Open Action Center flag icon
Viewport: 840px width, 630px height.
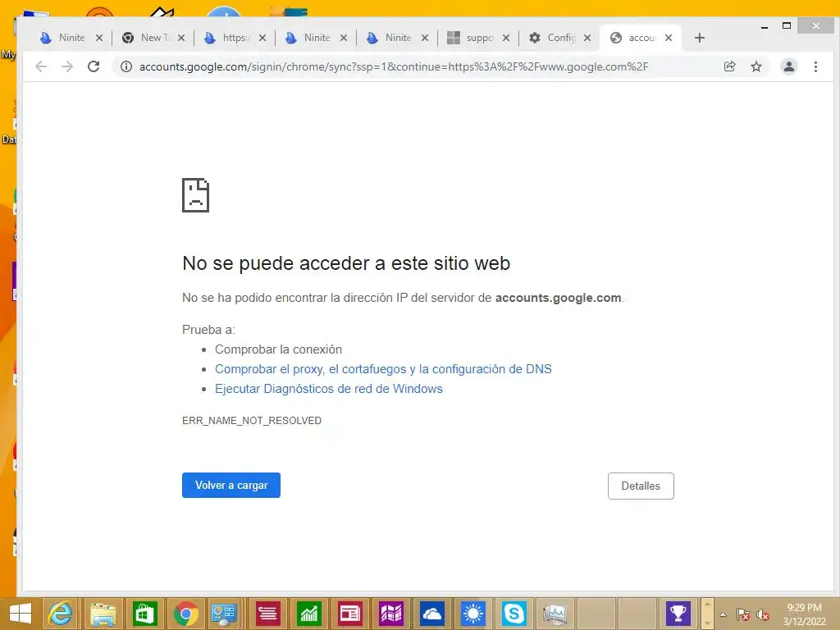tap(742, 614)
